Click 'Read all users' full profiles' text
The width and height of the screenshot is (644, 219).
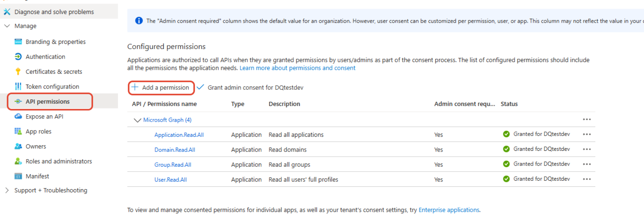(303, 180)
